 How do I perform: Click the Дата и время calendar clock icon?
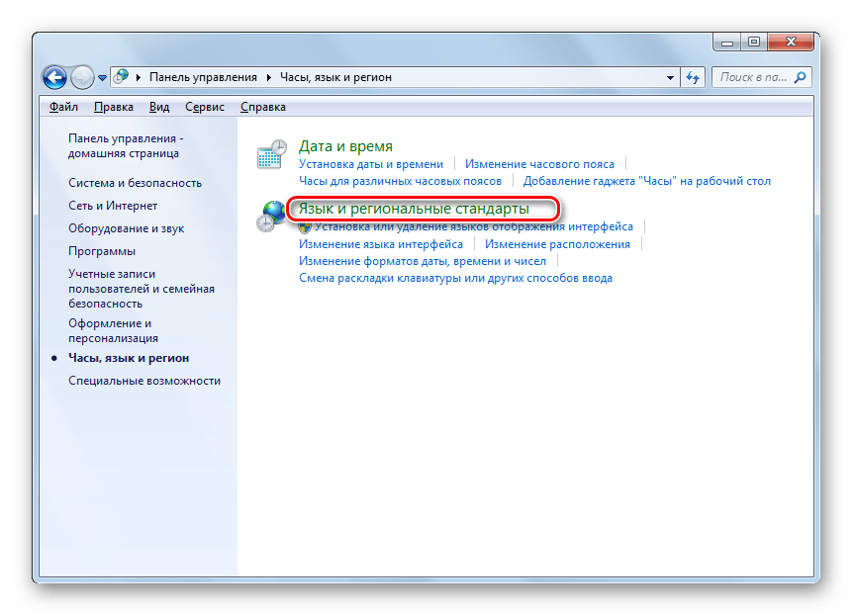click(x=271, y=154)
